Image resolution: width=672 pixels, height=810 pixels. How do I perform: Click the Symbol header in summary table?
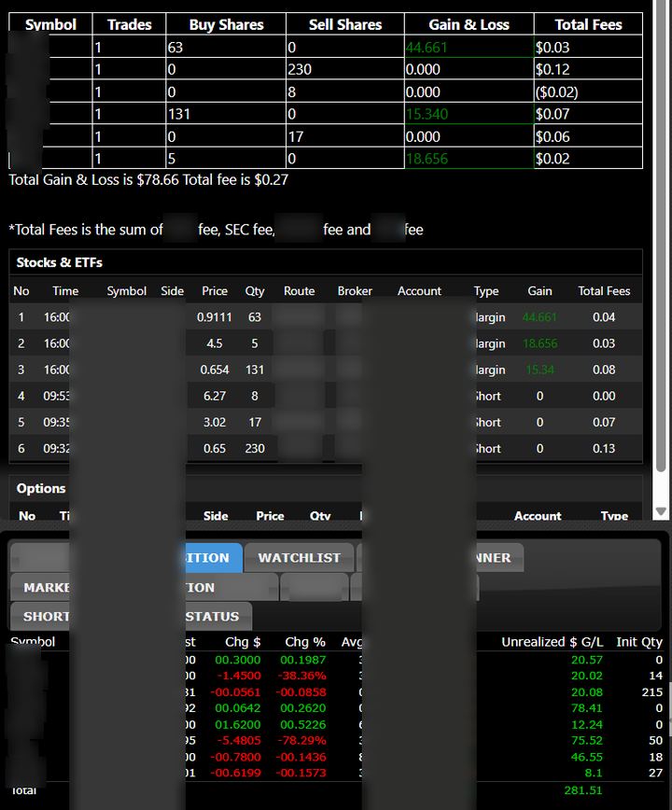(50, 24)
